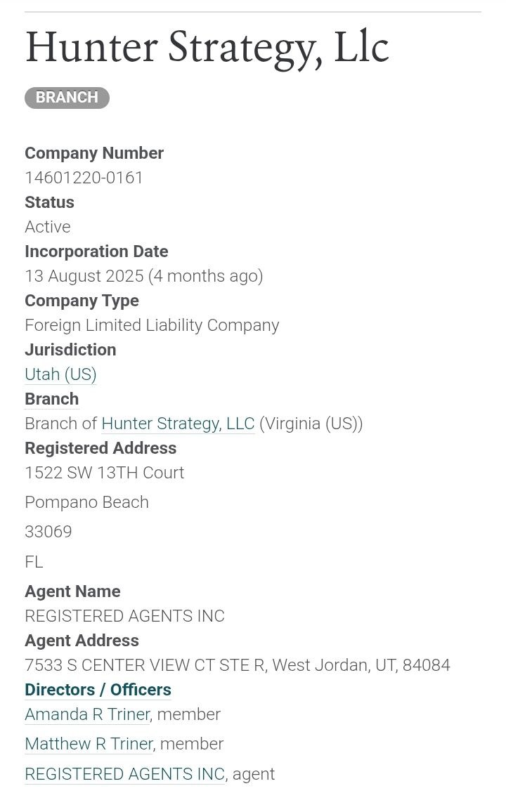This screenshot has height=812, width=506.
Task: Open the Directors / Officers heading link
Action: coord(98,690)
